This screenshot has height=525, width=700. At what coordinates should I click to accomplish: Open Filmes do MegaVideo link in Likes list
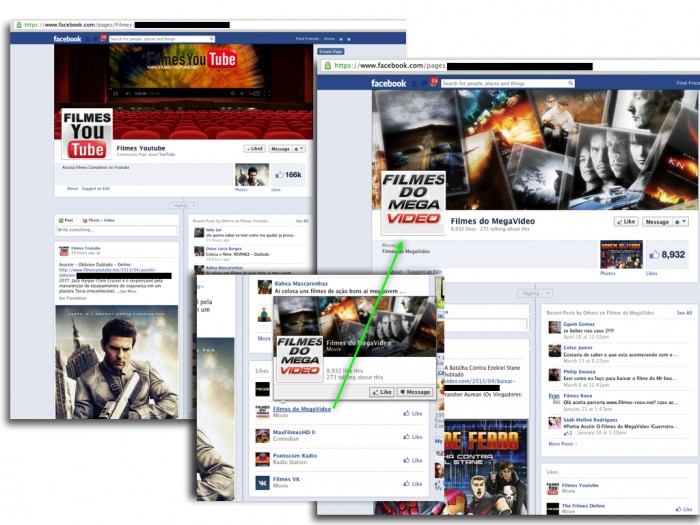302,408
